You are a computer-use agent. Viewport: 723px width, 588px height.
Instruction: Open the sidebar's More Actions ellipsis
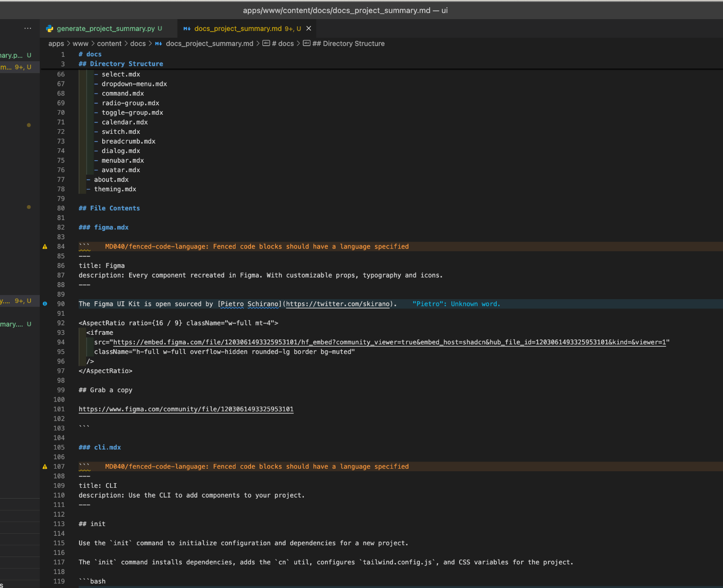28,28
